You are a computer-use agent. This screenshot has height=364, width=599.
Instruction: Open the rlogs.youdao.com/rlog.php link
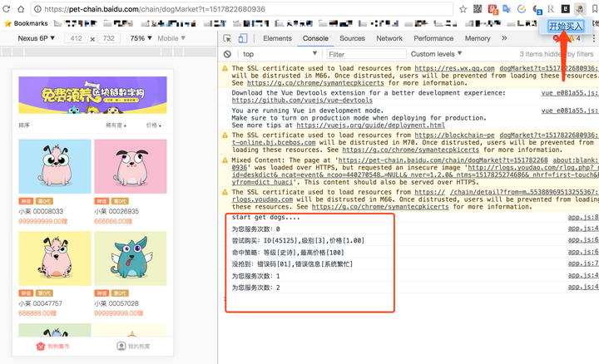pos(533,168)
